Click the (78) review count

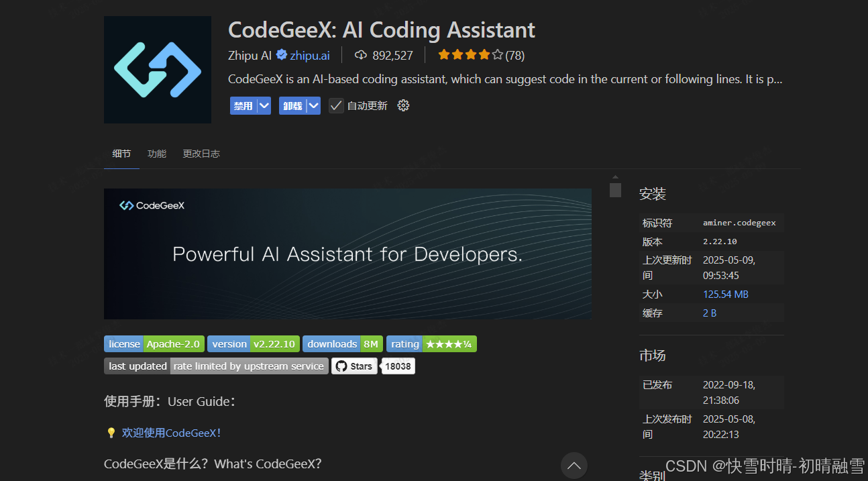(515, 55)
